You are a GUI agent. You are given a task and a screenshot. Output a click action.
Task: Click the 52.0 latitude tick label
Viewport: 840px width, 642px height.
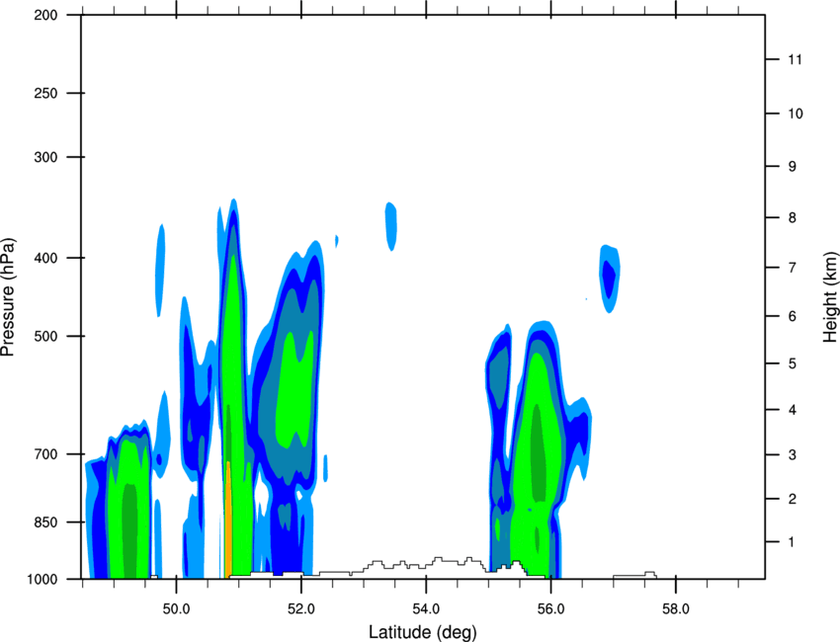301,609
